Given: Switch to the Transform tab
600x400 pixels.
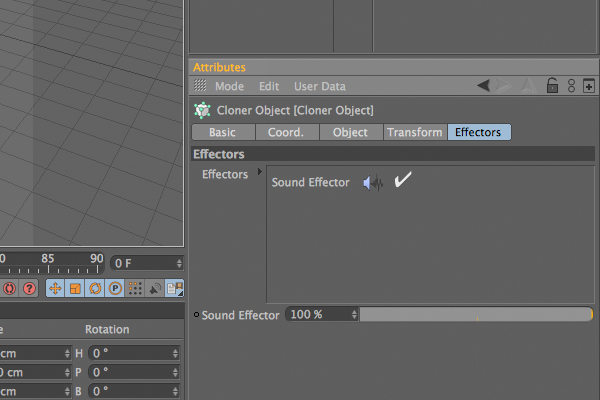Looking at the screenshot, I should coord(415,132).
